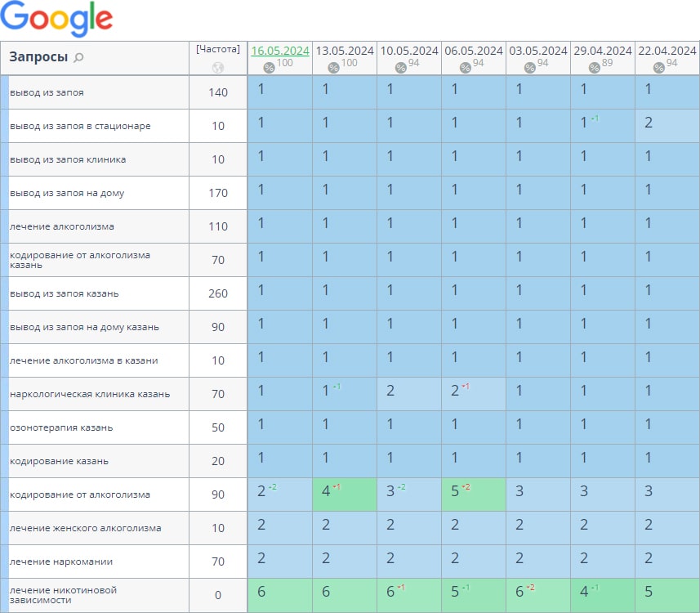Open the 16.05.2024 date link

[280, 51]
